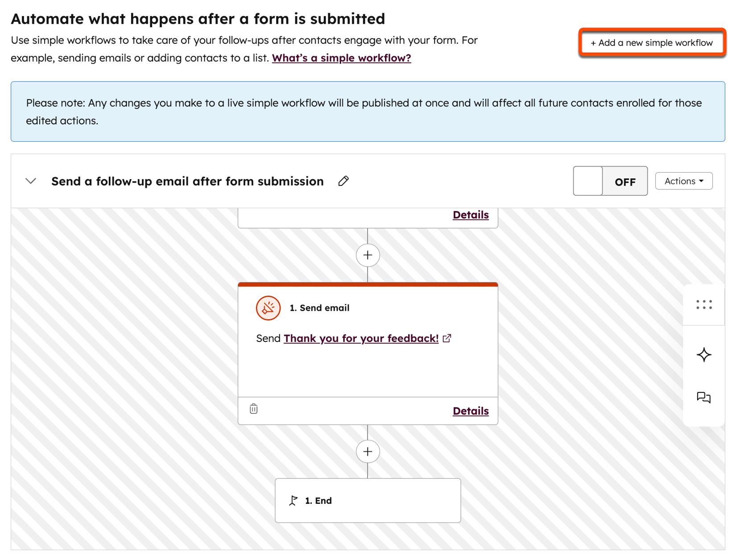736x560 pixels.
Task: Click the flag icon on End step
Action: pos(293,501)
